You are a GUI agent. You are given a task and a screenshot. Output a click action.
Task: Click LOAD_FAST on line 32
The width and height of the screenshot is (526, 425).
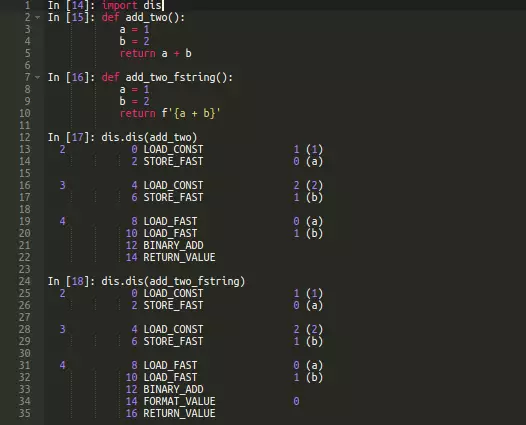pos(170,377)
